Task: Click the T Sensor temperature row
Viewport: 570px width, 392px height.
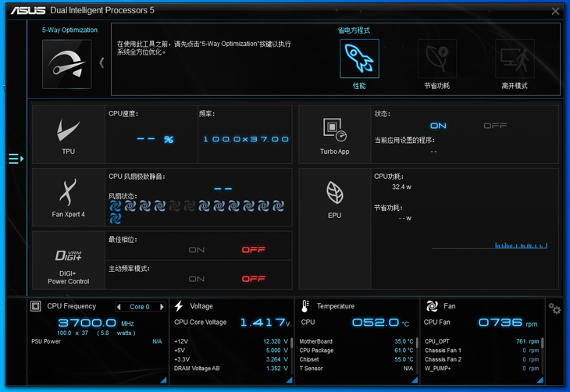Action: click(x=356, y=369)
